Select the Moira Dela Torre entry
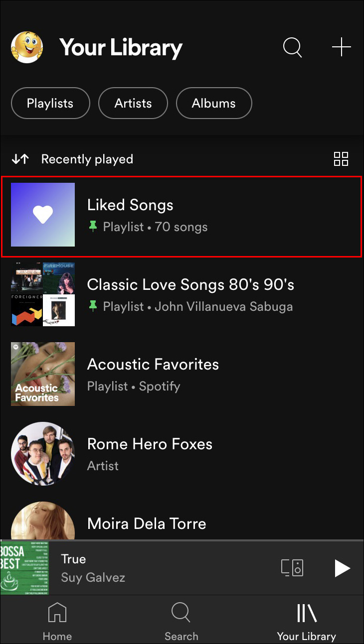The image size is (364, 644). [147, 523]
